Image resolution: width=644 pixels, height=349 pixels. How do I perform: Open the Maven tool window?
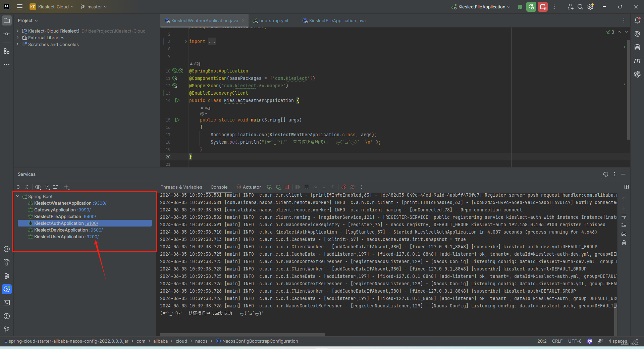[637, 61]
